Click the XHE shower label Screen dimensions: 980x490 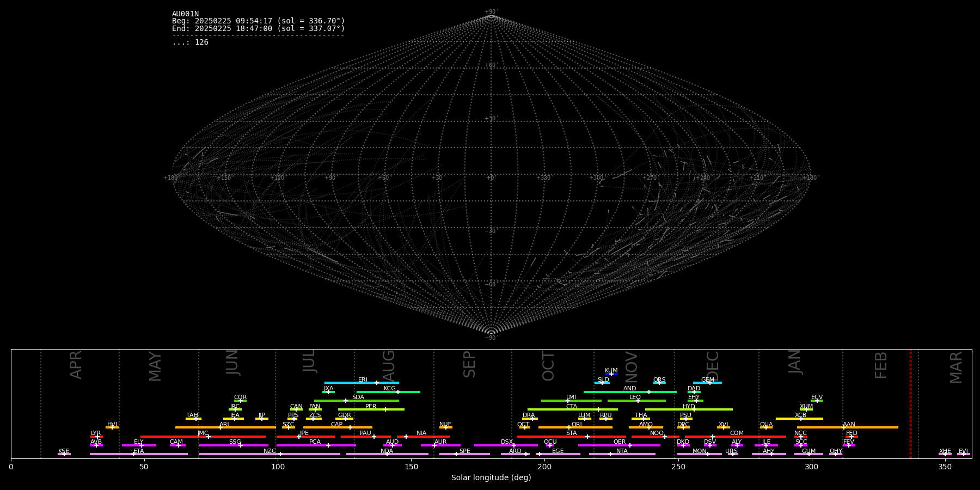point(945,451)
